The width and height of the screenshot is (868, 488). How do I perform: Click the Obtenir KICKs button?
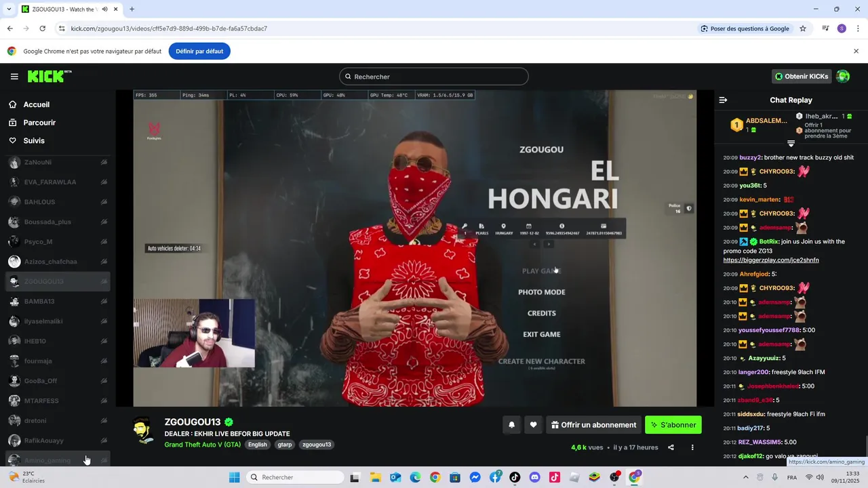pos(802,77)
